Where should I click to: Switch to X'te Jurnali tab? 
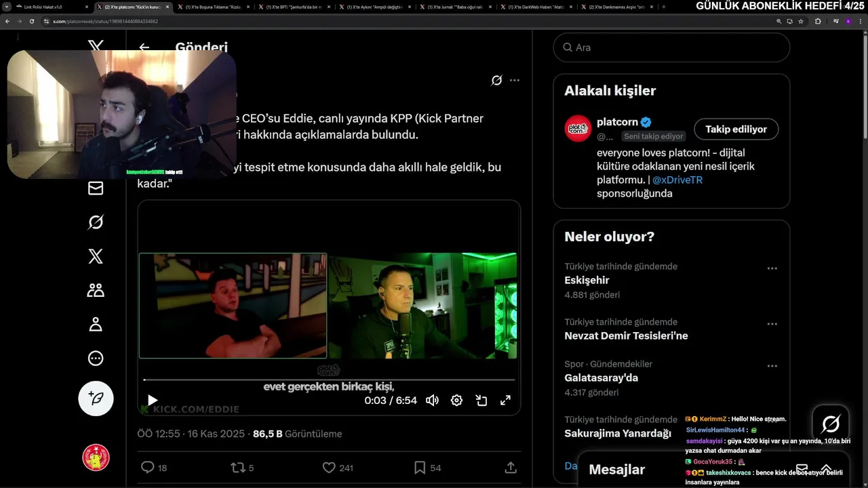pyautogui.click(x=455, y=7)
